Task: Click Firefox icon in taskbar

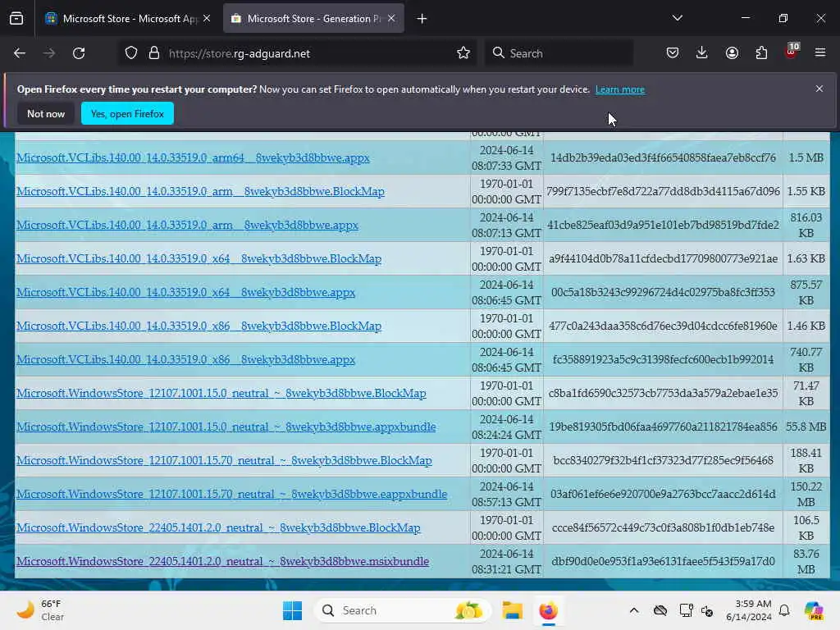Action: pos(548,610)
